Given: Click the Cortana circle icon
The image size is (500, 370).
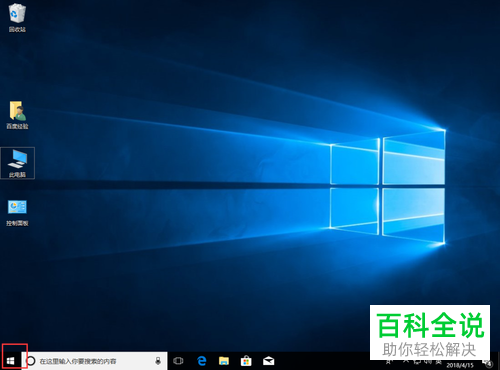Looking at the screenshot, I should (x=31, y=361).
